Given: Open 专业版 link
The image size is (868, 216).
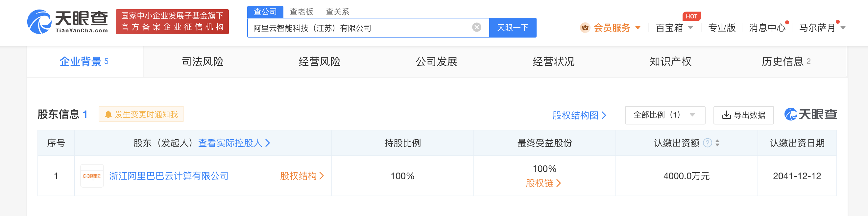Looking at the screenshot, I should [x=721, y=28].
